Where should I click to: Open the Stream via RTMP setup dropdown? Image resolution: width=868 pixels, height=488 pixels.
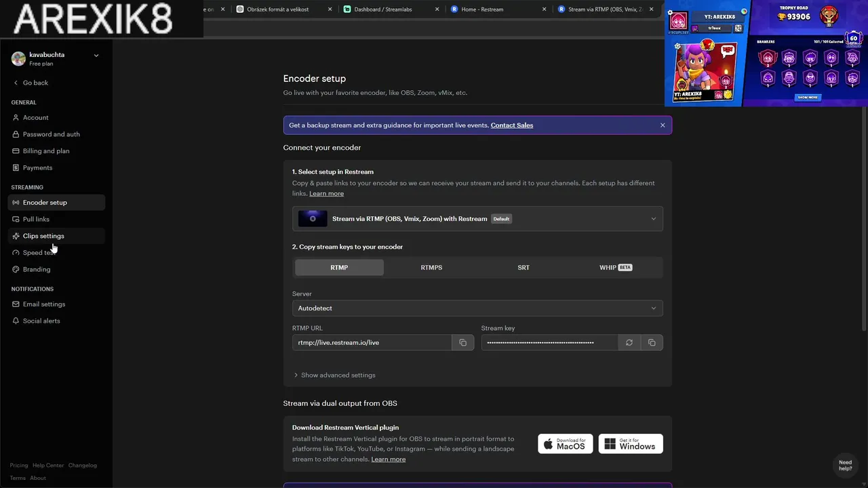click(x=477, y=219)
